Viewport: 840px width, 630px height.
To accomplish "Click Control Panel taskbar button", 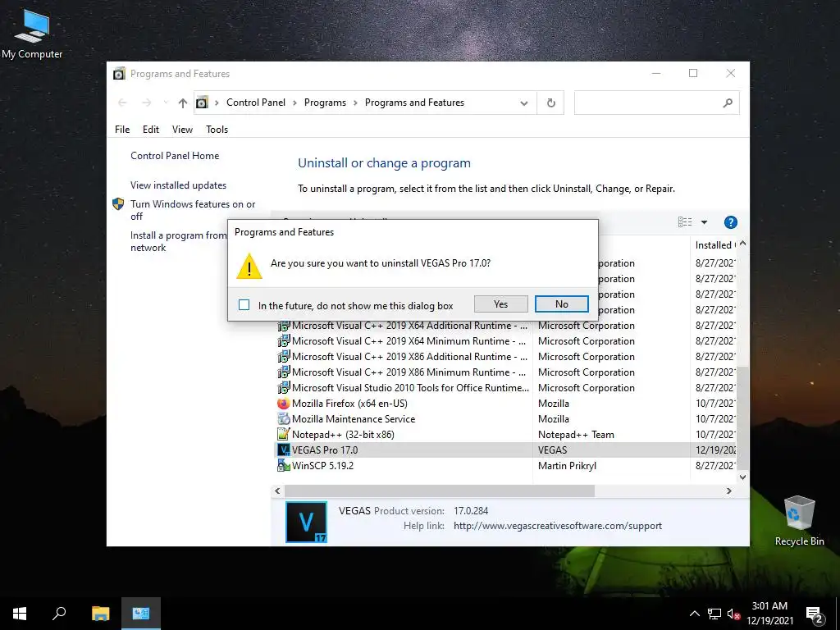I will 141,614.
